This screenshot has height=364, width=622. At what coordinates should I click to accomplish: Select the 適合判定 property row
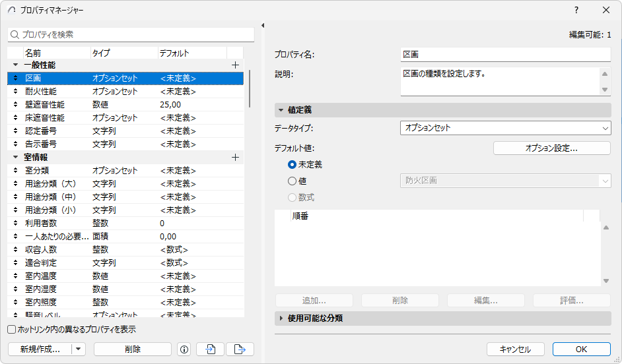coord(125,262)
